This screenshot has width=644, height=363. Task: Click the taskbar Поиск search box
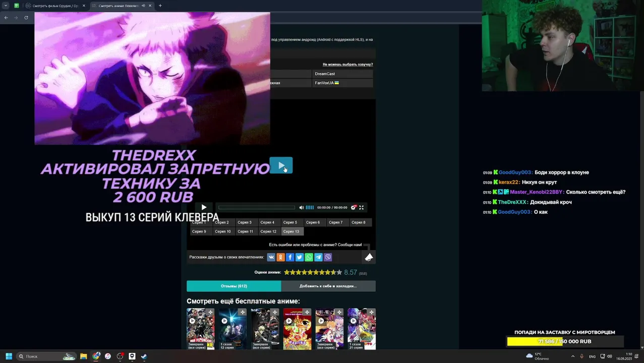pos(46,356)
